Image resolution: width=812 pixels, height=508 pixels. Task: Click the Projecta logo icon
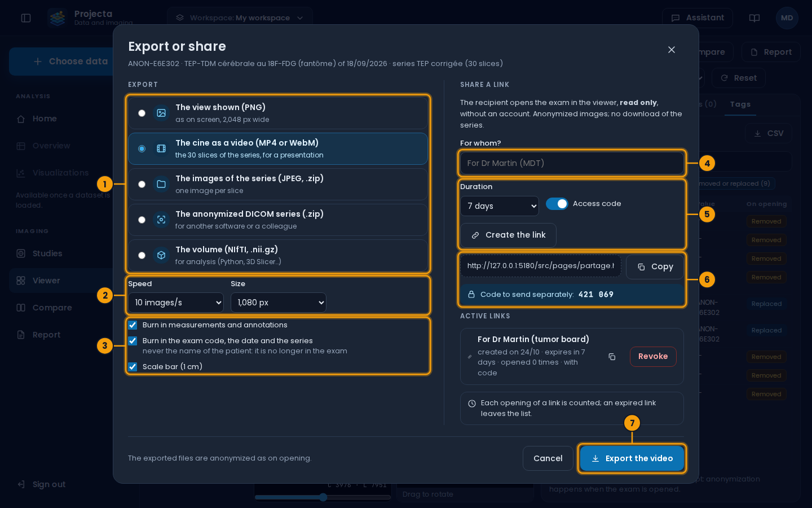click(58, 18)
